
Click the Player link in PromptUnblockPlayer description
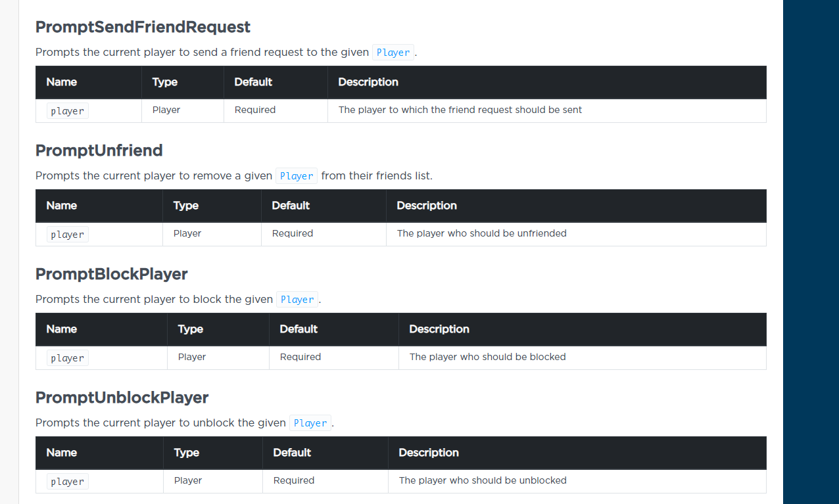point(310,423)
